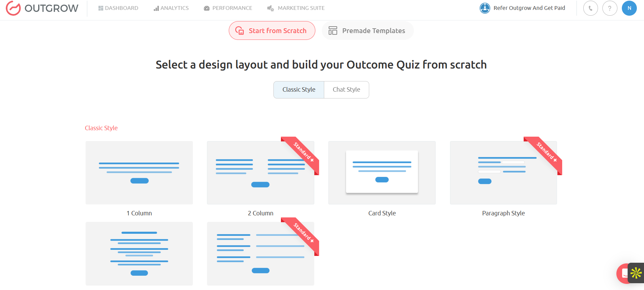Click the Outgrow logo icon
Viewport: 644px width, 290px height.
pos(13,8)
